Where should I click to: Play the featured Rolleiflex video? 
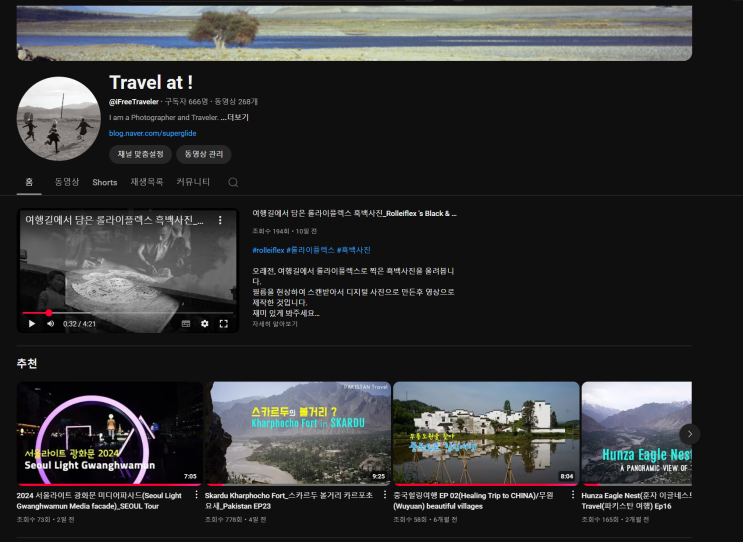pyautogui.click(x=32, y=324)
